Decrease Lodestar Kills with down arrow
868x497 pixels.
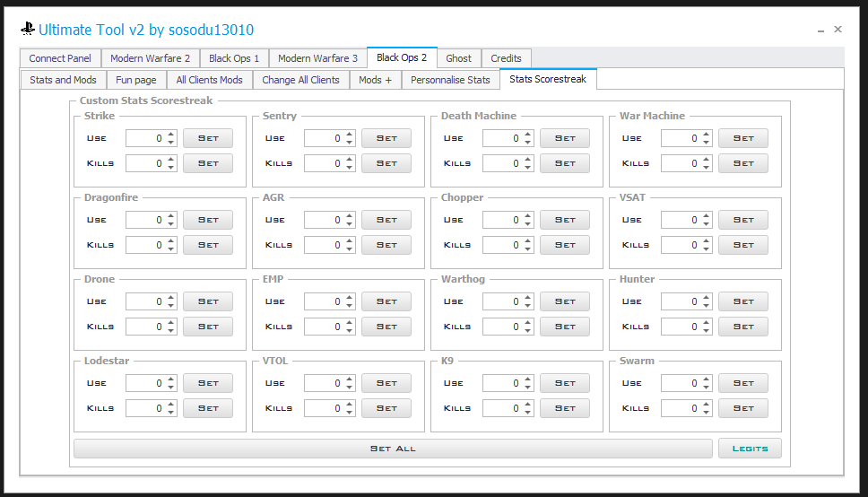pos(171,413)
